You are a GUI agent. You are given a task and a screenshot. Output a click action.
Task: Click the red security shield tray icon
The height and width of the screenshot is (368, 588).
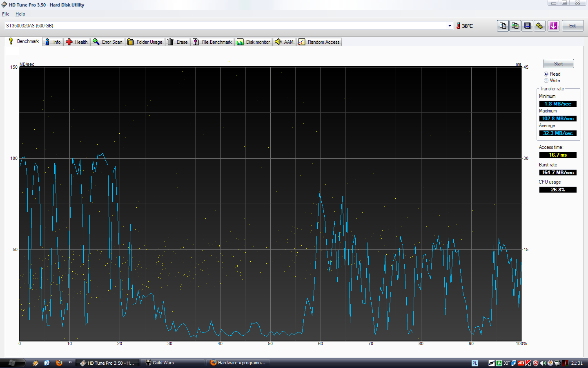(x=536, y=363)
